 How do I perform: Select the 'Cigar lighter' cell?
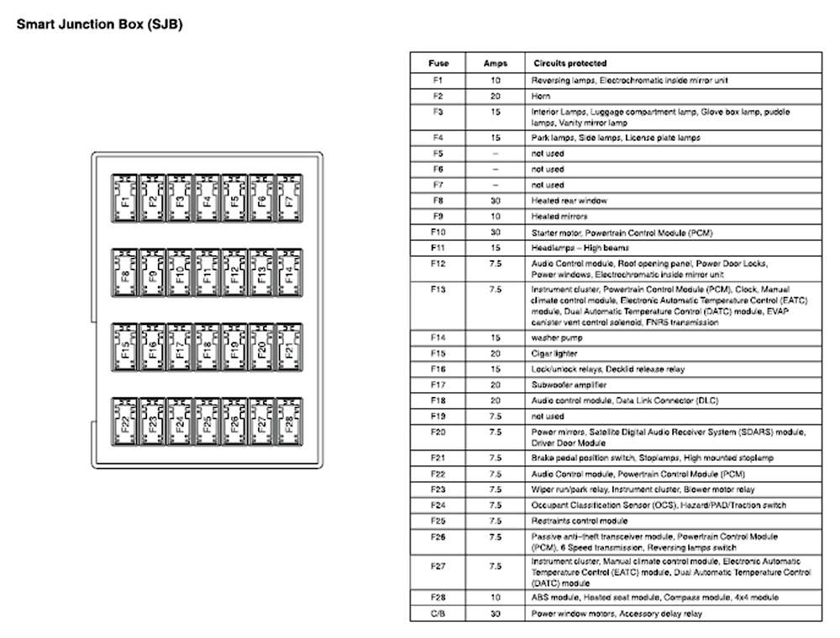pos(674,353)
